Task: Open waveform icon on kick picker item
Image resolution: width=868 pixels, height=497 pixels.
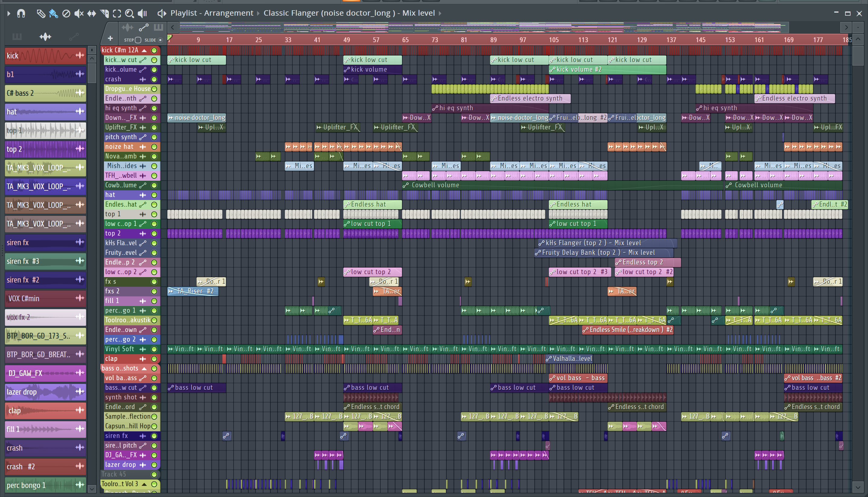Action: pyautogui.click(x=80, y=55)
